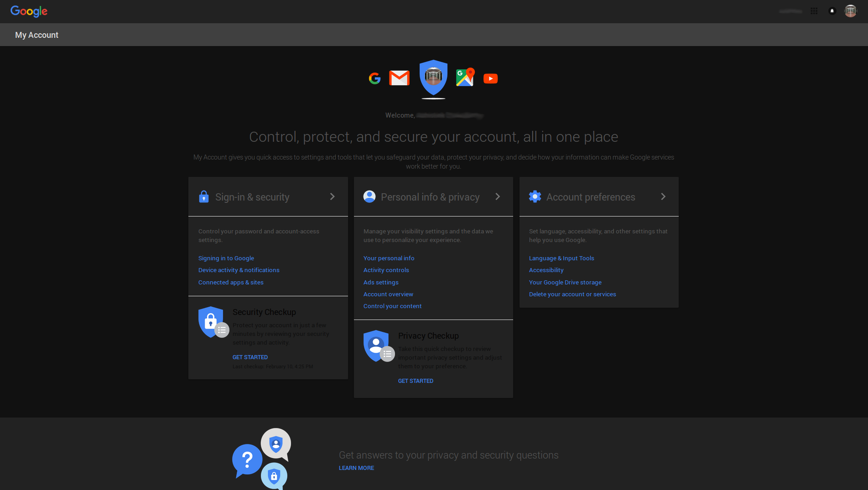The height and width of the screenshot is (490, 868).
Task: Click LEARN MORE about privacy questions
Action: (356, 468)
